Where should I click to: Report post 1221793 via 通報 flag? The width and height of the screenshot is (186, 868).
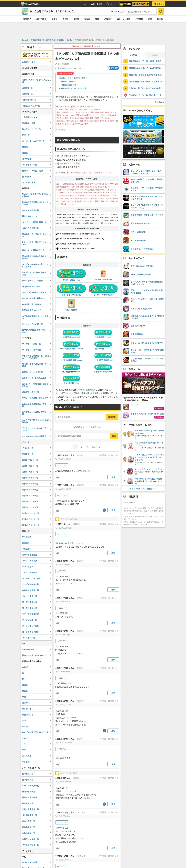[x=103, y=455]
